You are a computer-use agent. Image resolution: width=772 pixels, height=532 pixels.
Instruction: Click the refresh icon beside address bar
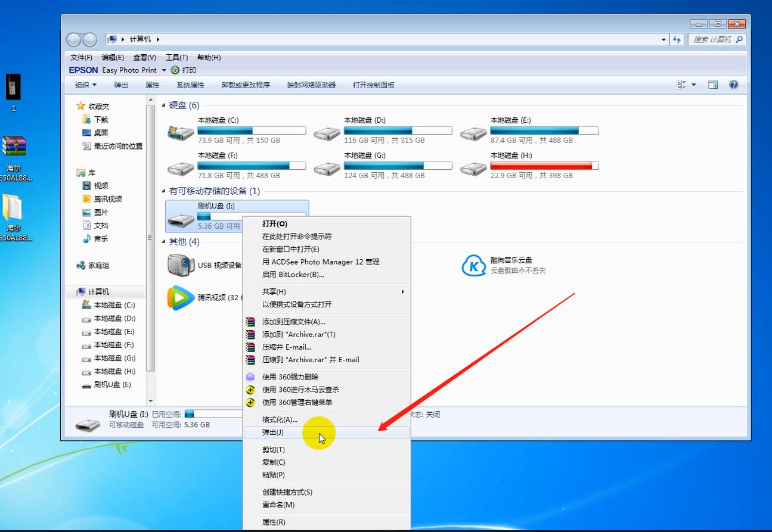click(x=677, y=39)
